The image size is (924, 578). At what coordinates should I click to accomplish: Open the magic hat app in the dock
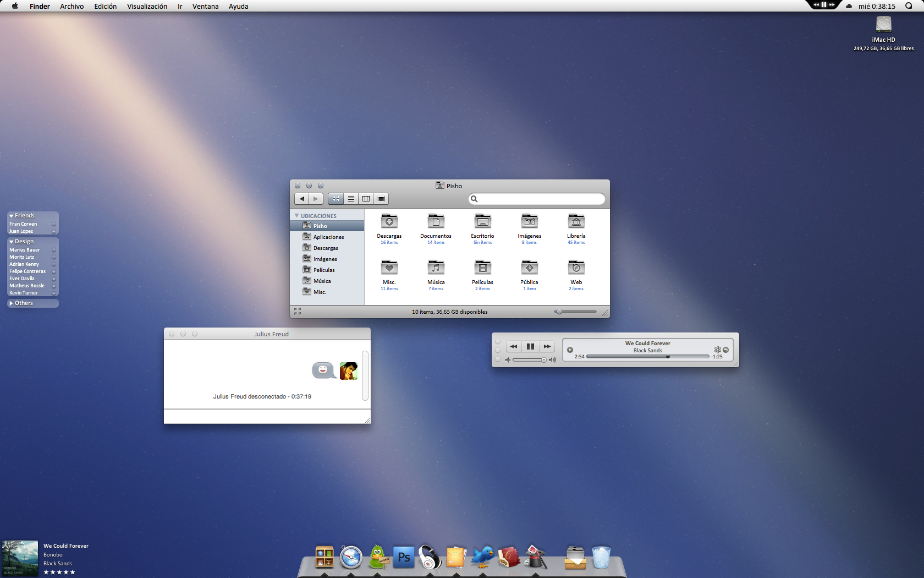point(535,557)
